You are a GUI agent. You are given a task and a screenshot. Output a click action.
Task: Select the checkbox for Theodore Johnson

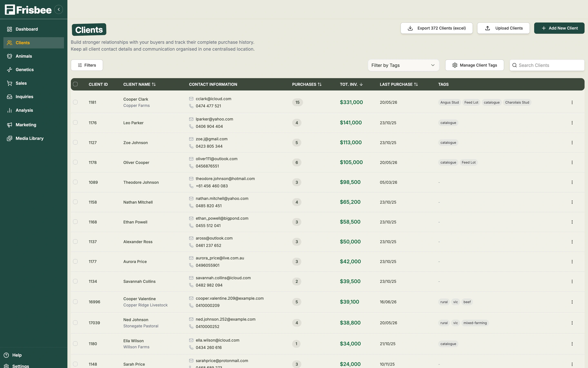75,182
